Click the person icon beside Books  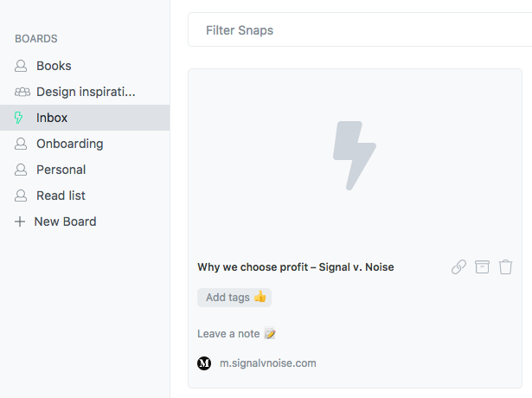(x=21, y=66)
